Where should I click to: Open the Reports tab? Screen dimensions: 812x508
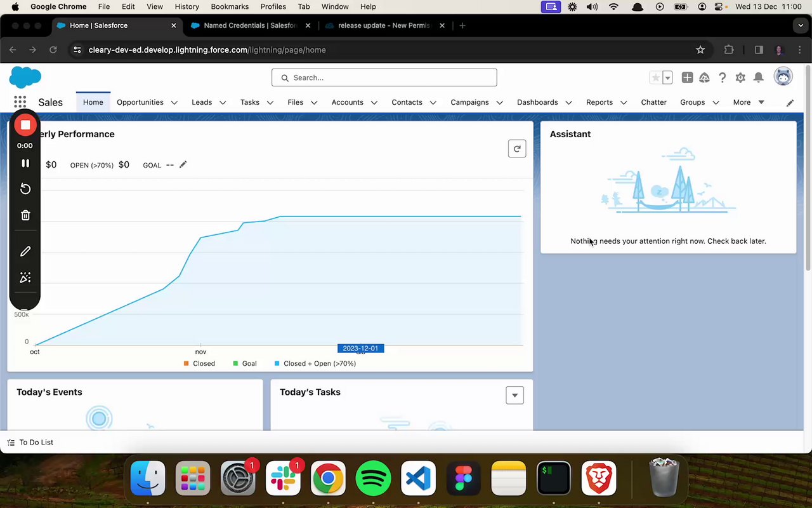[x=599, y=102]
